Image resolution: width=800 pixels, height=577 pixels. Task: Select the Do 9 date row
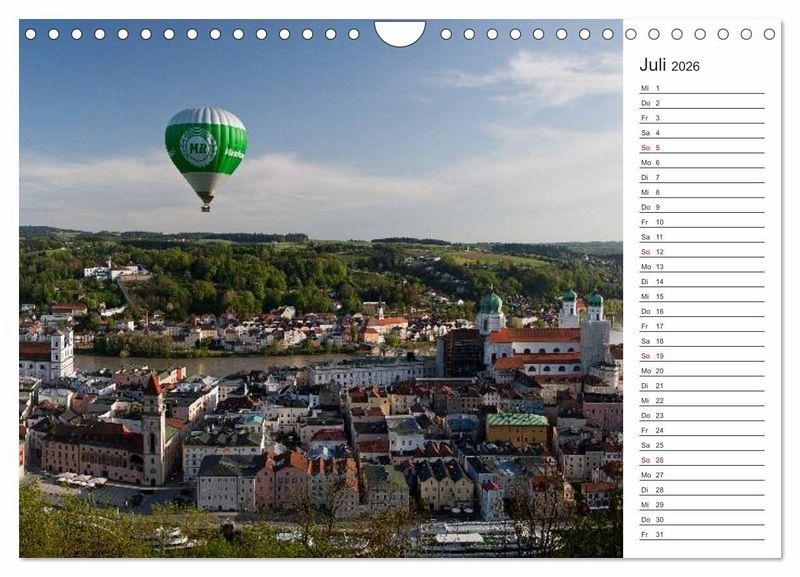(702, 207)
